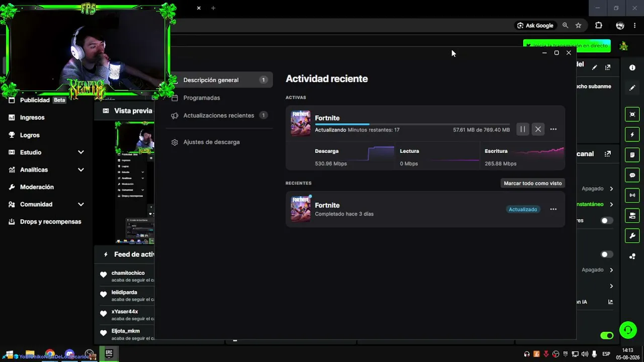Click the Comunidad people icon
Viewport: 644px width, 362px height.
[x=12, y=205]
